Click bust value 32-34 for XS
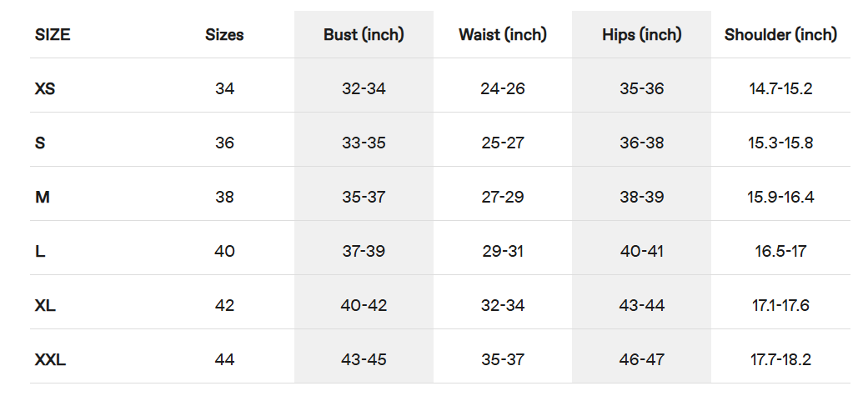Image resolution: width=868 pixels, height=396 pixels. pyautogui.click(x=364, y=88)
